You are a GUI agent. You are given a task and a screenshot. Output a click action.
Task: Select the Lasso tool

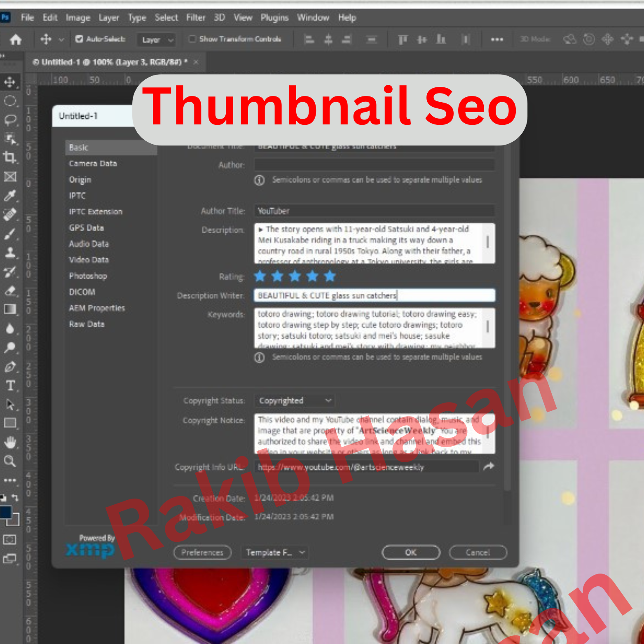tap(10, 120)
